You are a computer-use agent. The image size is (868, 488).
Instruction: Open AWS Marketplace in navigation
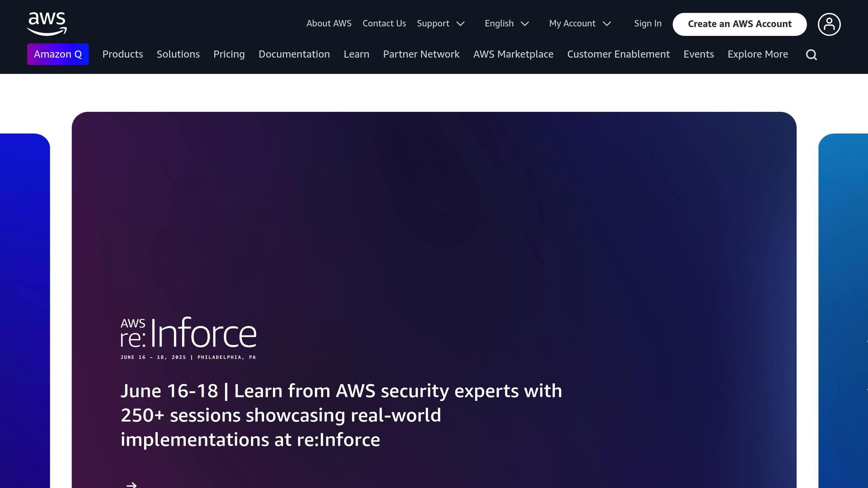tap(513, 54)
